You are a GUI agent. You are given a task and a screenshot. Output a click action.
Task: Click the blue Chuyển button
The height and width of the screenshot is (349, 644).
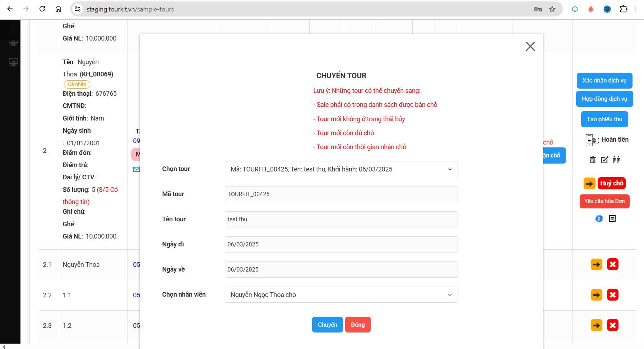pyautogui.click(x=327, y=325)
